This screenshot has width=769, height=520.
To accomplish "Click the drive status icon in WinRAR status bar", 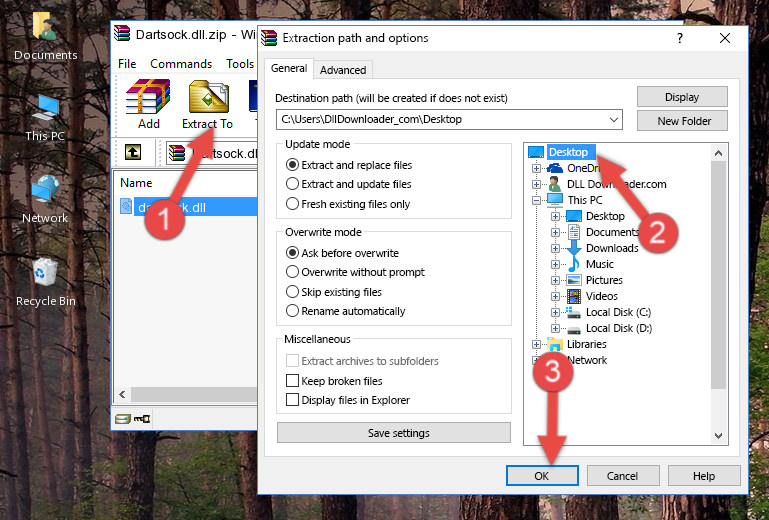I will coord(122,418).
